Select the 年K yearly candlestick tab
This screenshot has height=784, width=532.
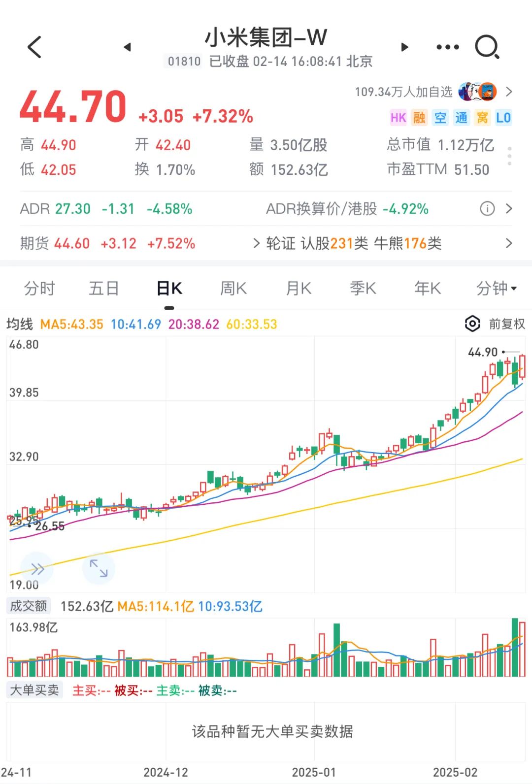(x=428, y=288)
